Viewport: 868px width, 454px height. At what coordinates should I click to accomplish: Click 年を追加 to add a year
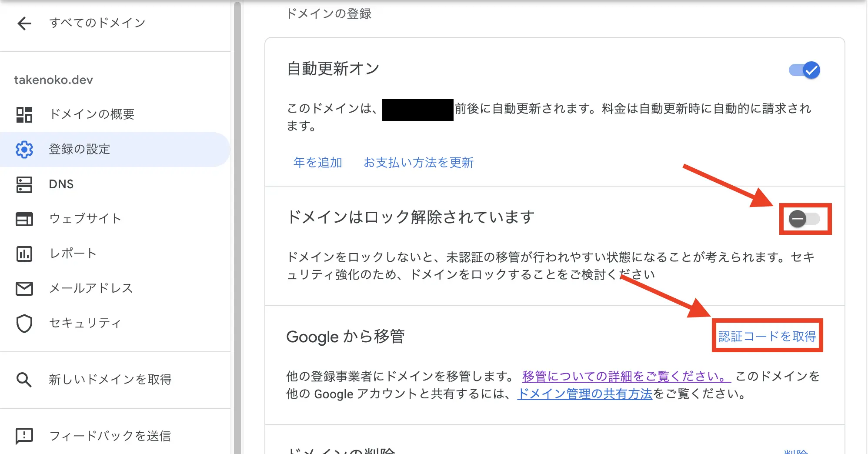[x=317, y=163]
